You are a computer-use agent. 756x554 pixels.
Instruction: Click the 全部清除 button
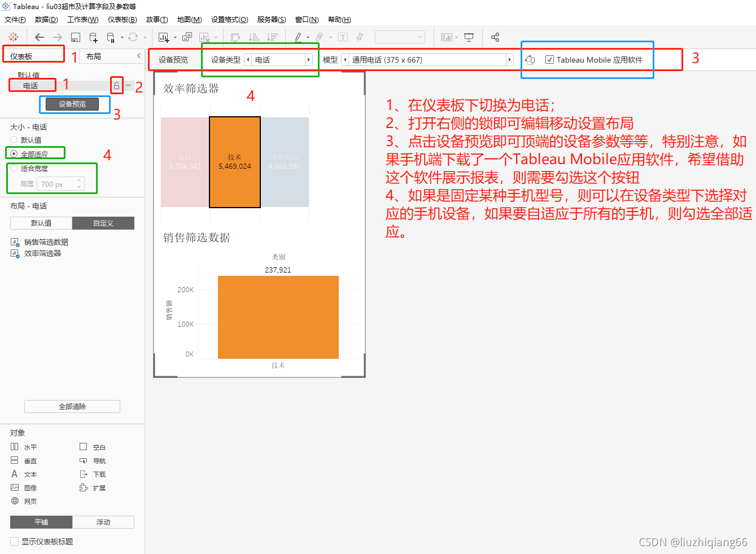tap(72, 406)
